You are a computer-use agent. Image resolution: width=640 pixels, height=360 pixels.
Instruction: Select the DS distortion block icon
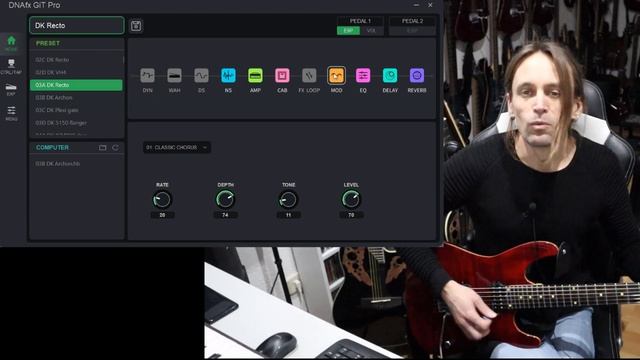[x=201, y=76]
